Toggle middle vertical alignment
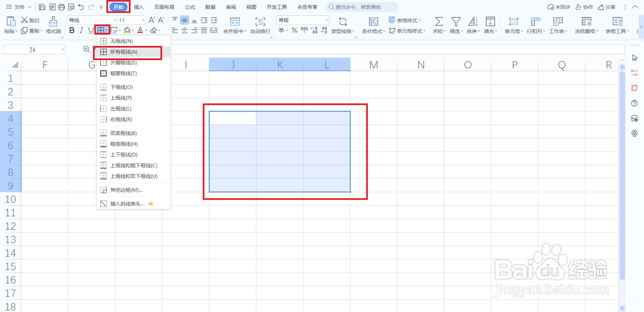This screenshot has height=312, width=644. (184, 20)
